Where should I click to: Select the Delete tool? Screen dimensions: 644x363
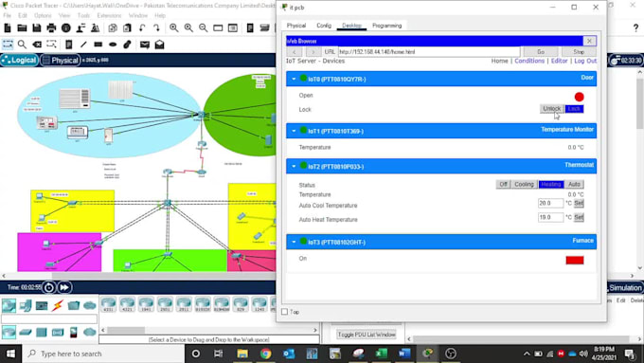click(37, 45)
